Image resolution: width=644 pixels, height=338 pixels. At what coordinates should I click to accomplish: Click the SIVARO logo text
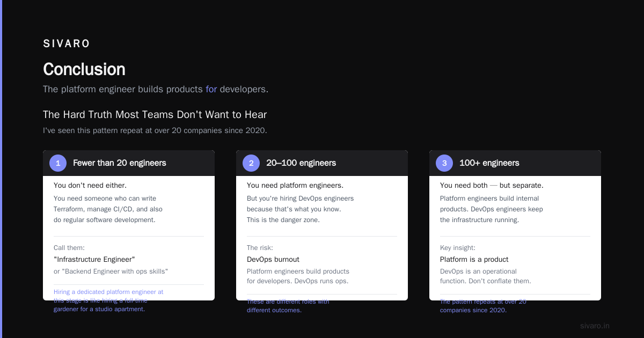[67, 44]
